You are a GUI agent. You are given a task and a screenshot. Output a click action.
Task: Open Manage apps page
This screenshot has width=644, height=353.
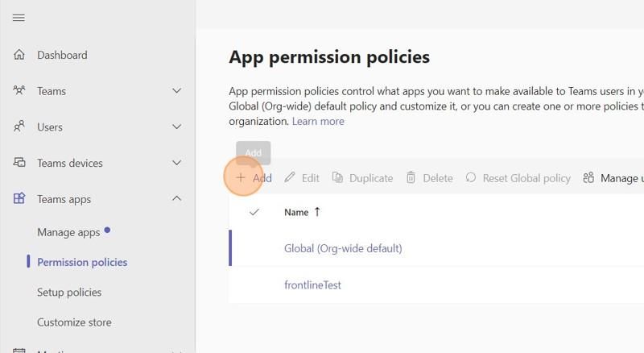pyautogui.click(x=68, y=232)
